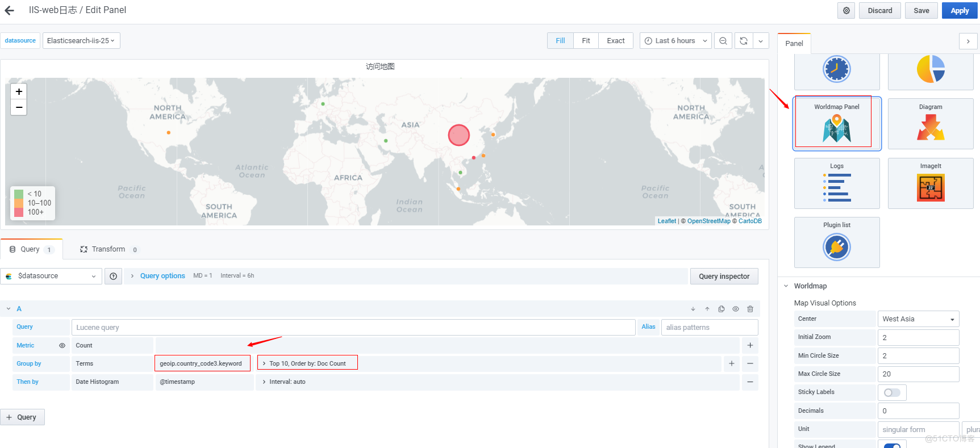The height and width of the screenshot is (448, 980).
Task: Click the Save button
Action: point(921,11)
